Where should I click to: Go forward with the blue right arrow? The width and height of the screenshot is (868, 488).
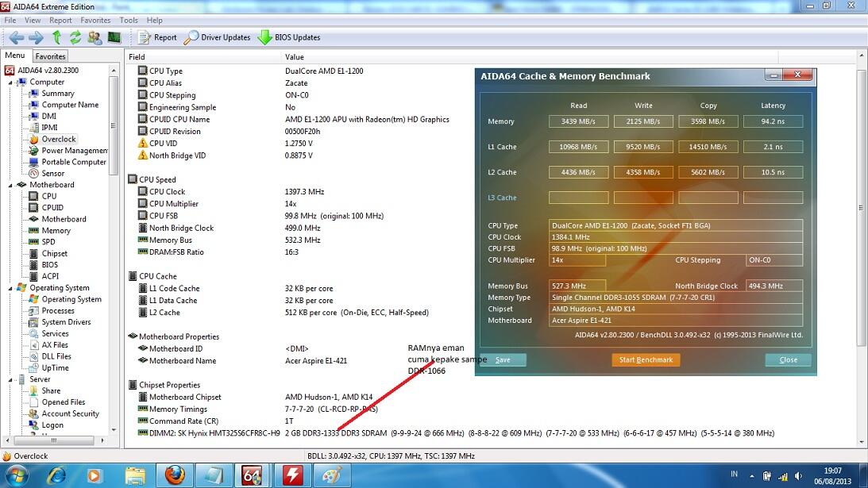tap(36, 37)
